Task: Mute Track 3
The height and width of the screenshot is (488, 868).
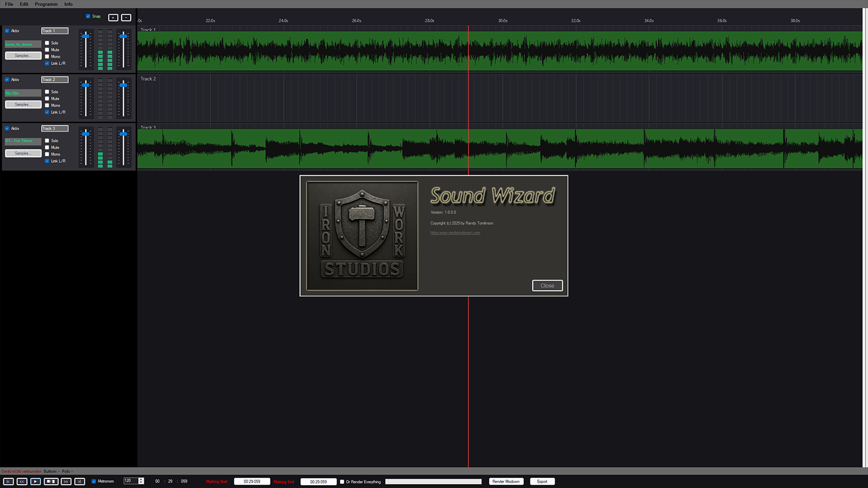Action: click(47, 147)
